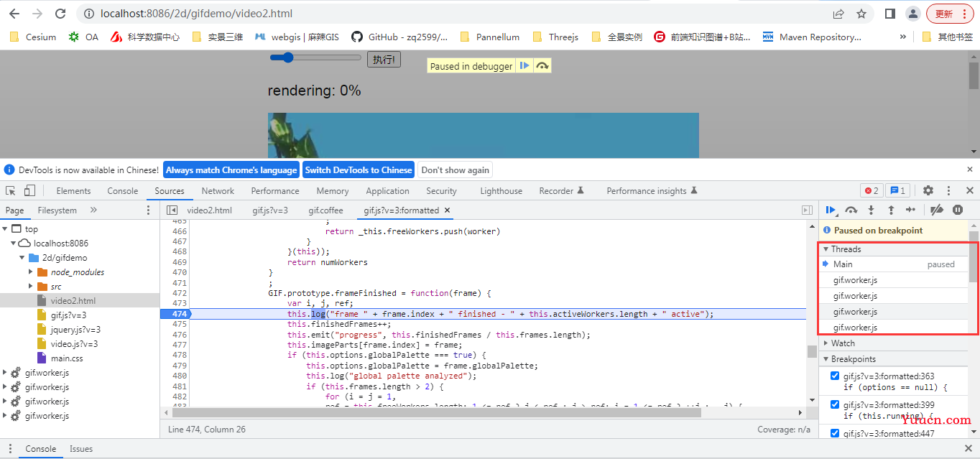The image size is (980, 459).
Task: Click the share icon in the address bar
Action: click(x=838, y=14)
